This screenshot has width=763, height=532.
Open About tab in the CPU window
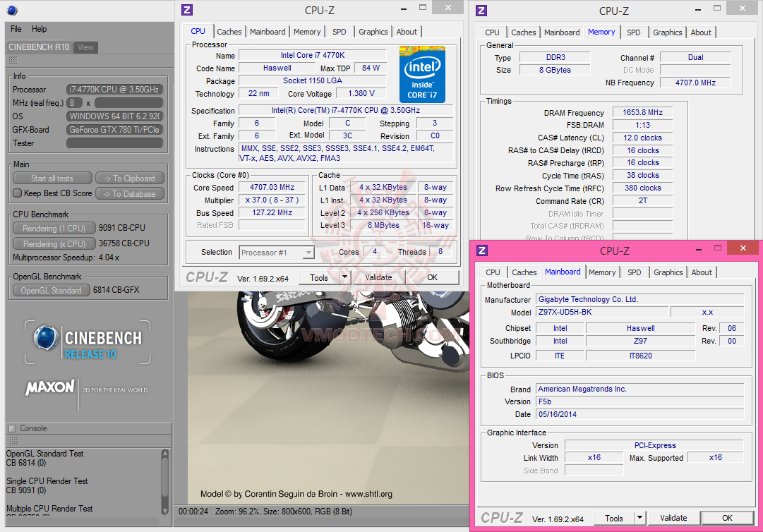pos(407,32)
